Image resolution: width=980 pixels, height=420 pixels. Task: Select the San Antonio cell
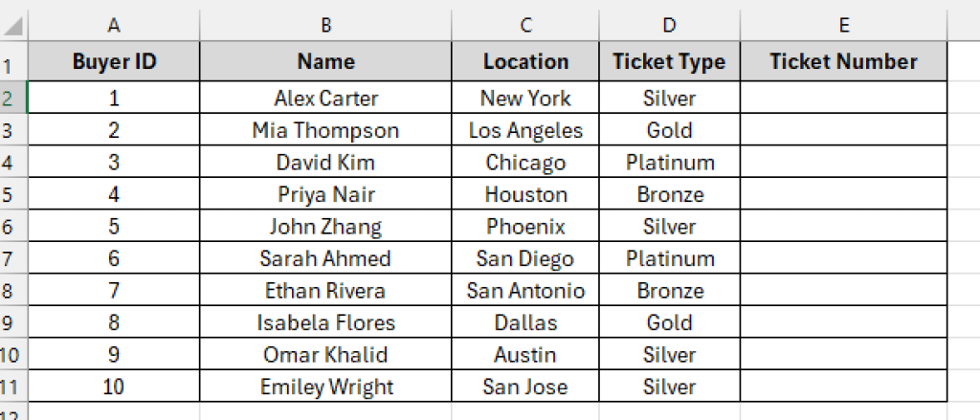[x=525, y=290]
